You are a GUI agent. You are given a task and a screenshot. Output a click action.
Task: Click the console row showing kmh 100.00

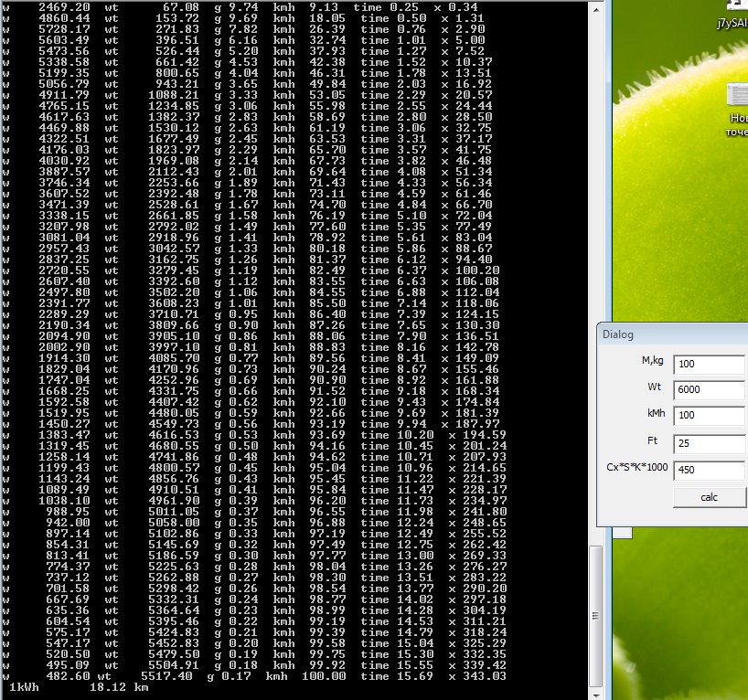point(274,676)
